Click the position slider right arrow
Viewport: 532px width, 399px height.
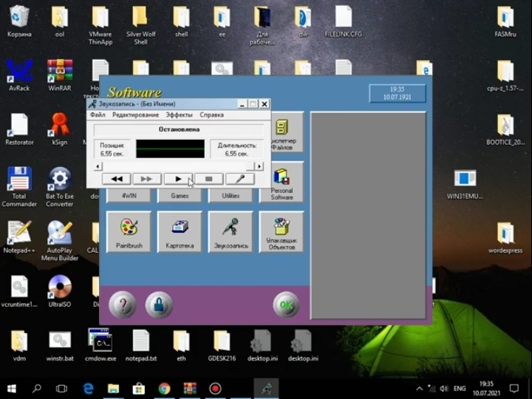[x=259, y=167]
